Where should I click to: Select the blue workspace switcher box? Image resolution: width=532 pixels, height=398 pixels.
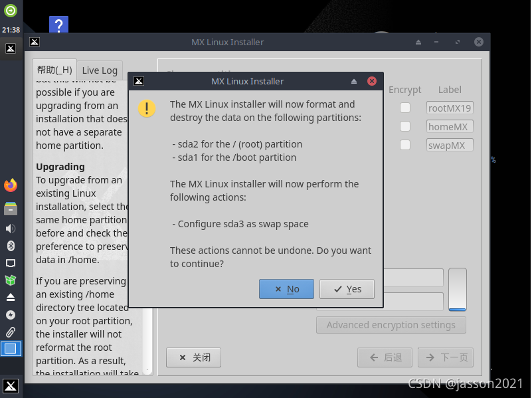coord(11,349)
